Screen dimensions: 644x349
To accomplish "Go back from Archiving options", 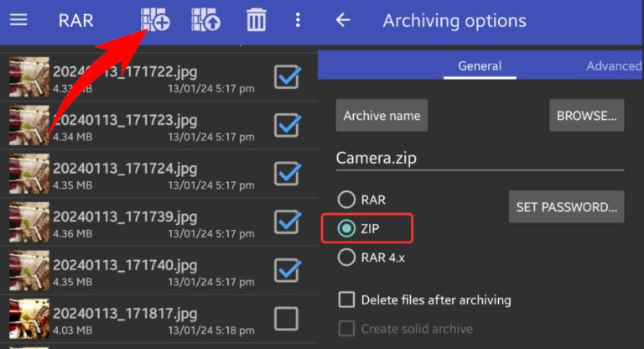I will tap(343, 20).
